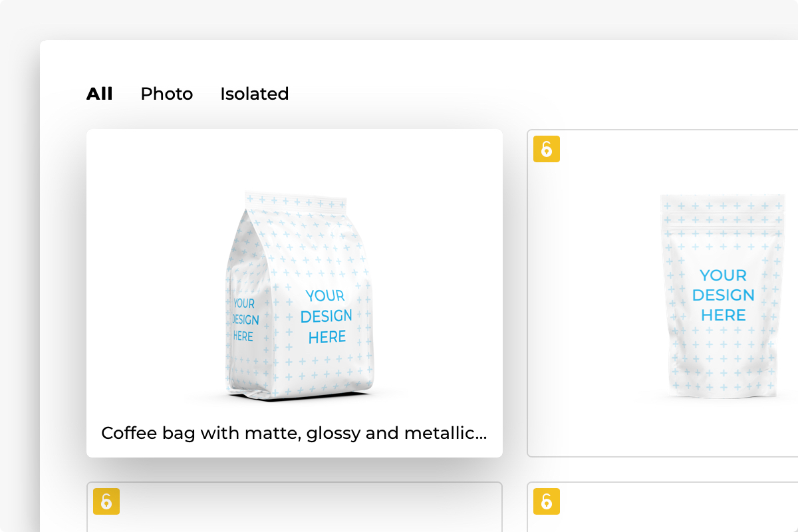
Task: Open the locked bottom-left mockup card
Action: (x=294, y=509)
